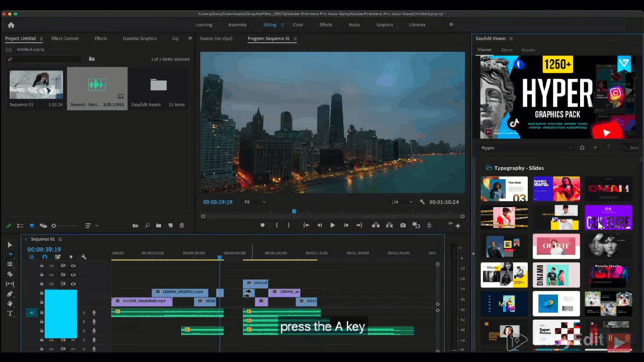
Task: Open the Effect Controls panel tab
Action: pyautogui.click(x=65, y=39)
